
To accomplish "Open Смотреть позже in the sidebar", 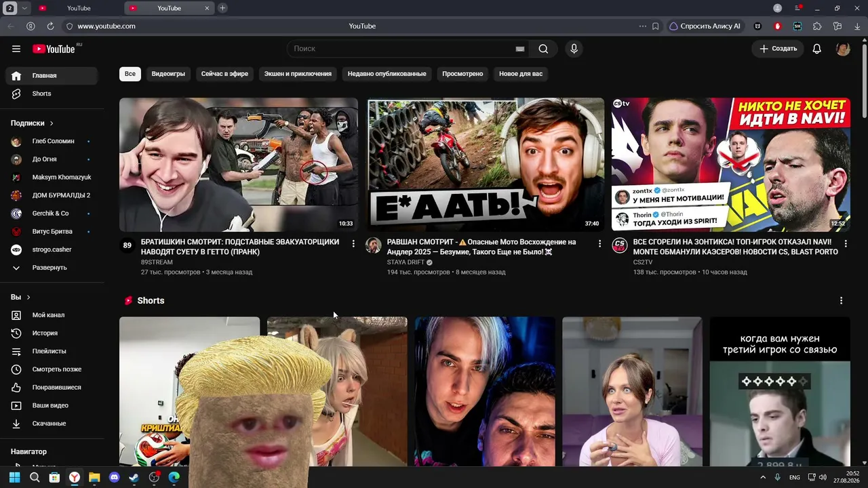I will point(52,369).
